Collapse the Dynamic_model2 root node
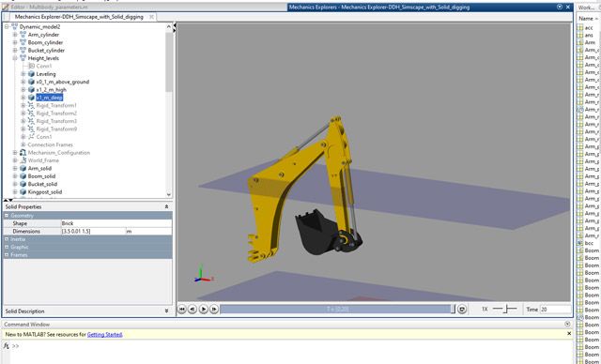Screen dimensions: 601x364 click(x=7, y=27)
